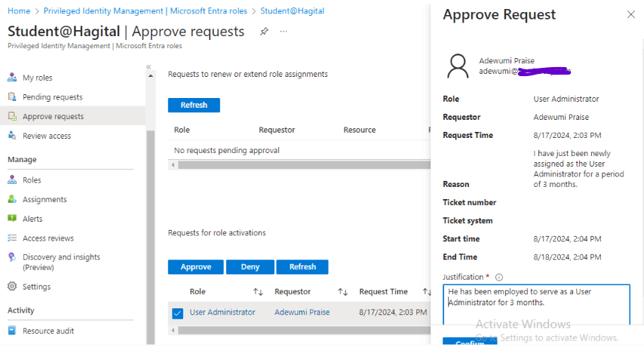Click the Pending requests icon
This screenshot has width=644, height=346.
point(12,97)
